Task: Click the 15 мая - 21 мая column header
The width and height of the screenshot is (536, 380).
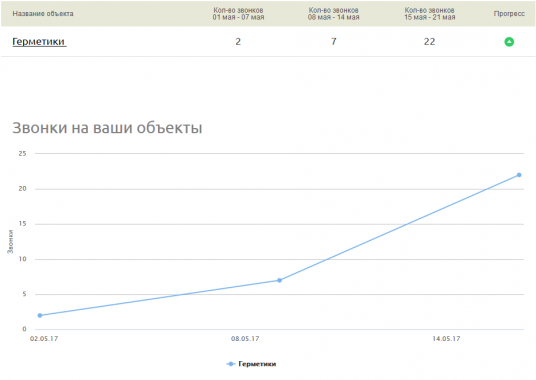Action: click(429, 14)
